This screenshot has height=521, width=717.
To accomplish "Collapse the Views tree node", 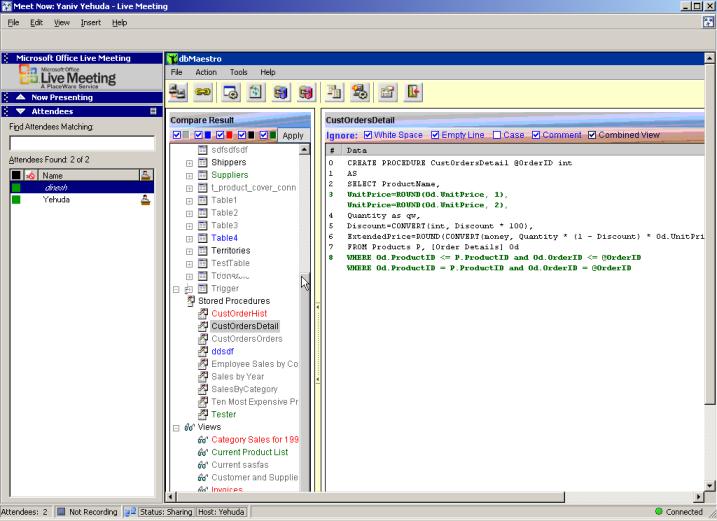I will coord(177,427).
